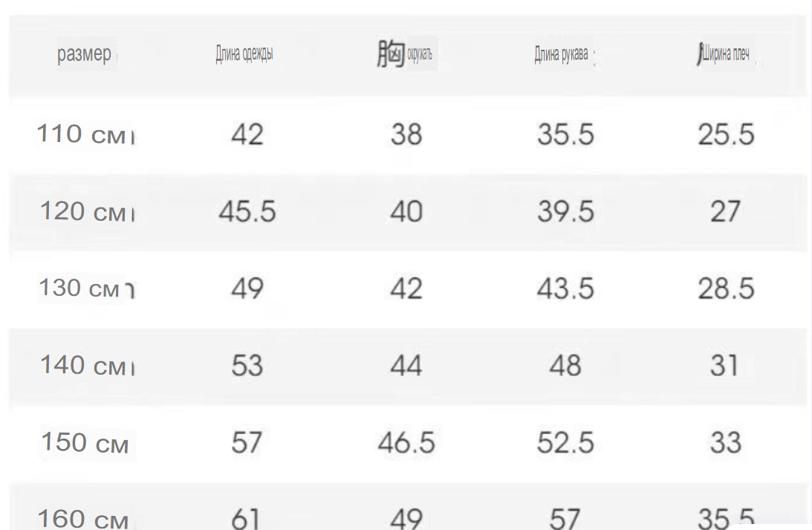Select the 130 см size label
The image size is (812, 530).
point(79,288)
